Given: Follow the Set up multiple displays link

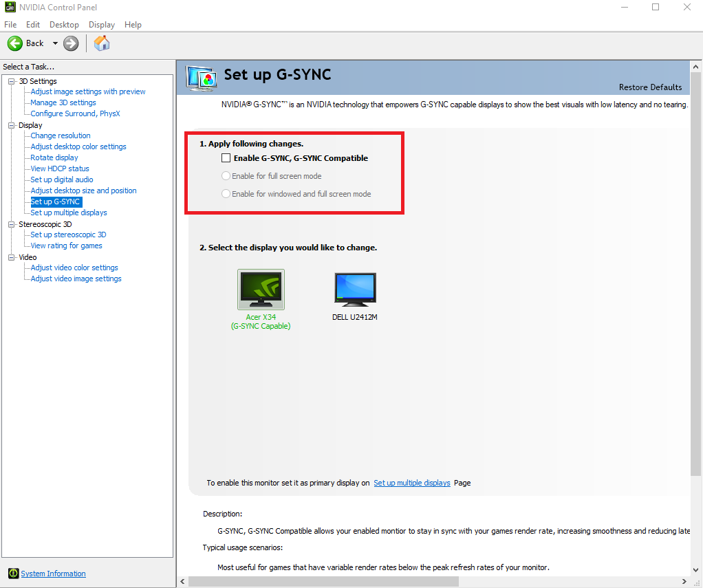Looking at the screenshot, I should pos(411,483).
